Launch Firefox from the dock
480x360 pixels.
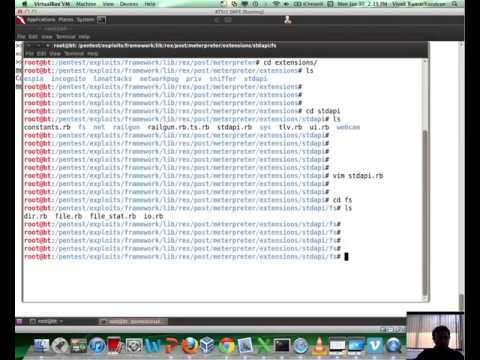[x=190, y=346]
